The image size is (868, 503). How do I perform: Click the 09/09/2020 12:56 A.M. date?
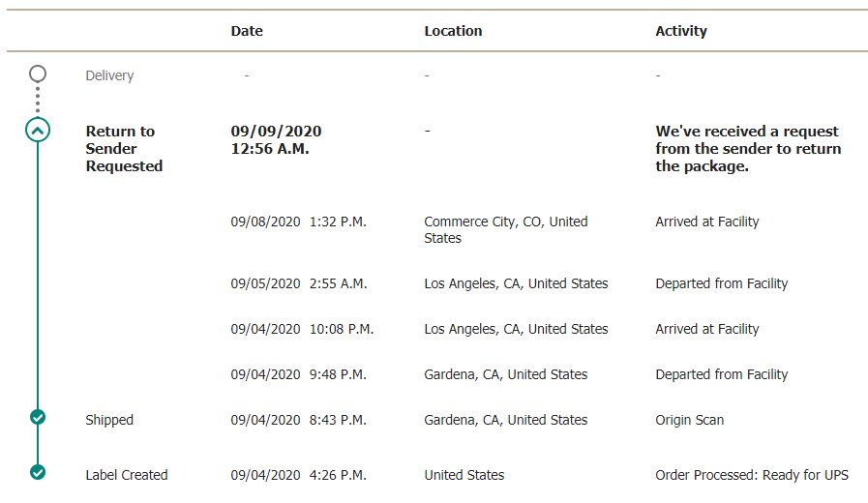(x=276, y=140)
